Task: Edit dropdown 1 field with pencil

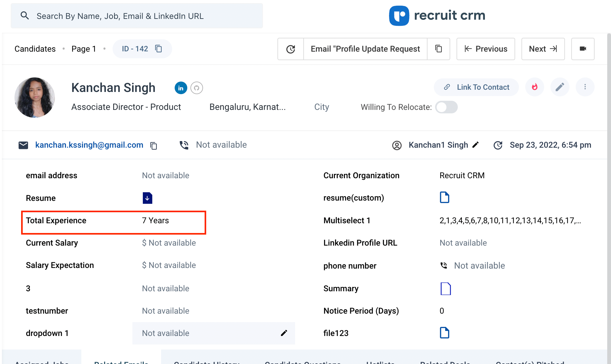Action: point(284,333)
